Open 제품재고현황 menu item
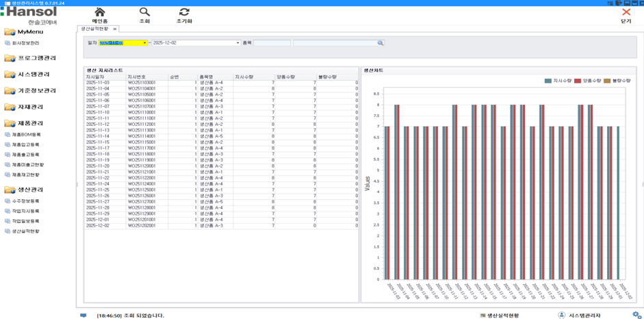This screenshot has height=319, width=644. [27, 175]
